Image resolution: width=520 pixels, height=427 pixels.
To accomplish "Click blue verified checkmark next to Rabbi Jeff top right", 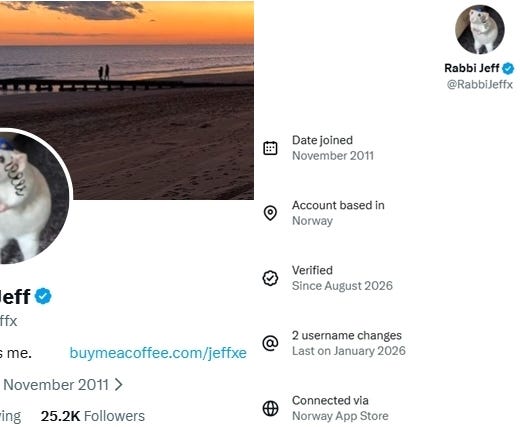I will (x=508, y=68).
